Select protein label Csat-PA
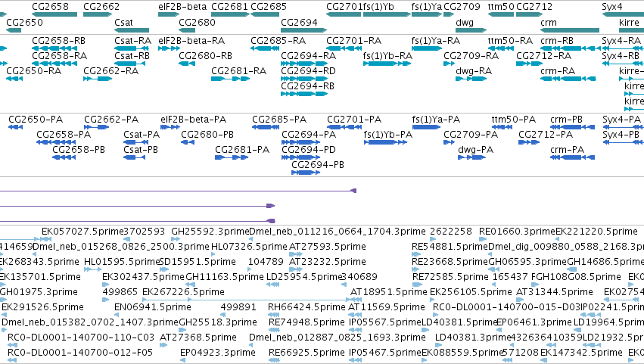The width and height of the screenshot is (644, 364). click(x=142, y=135)
